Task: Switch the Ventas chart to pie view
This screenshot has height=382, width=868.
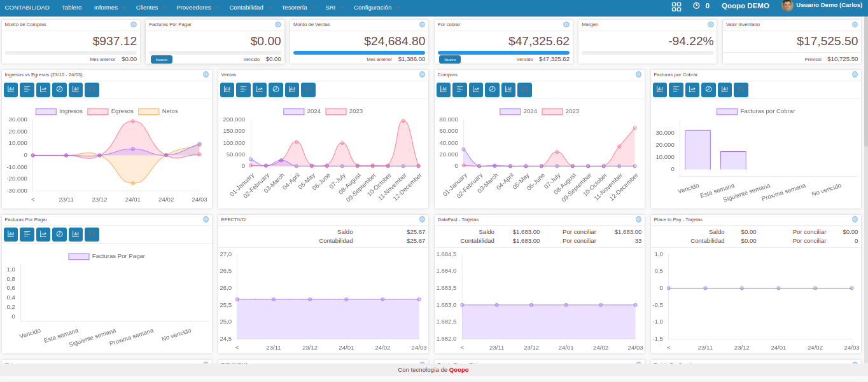Action: tap(276, 90)
